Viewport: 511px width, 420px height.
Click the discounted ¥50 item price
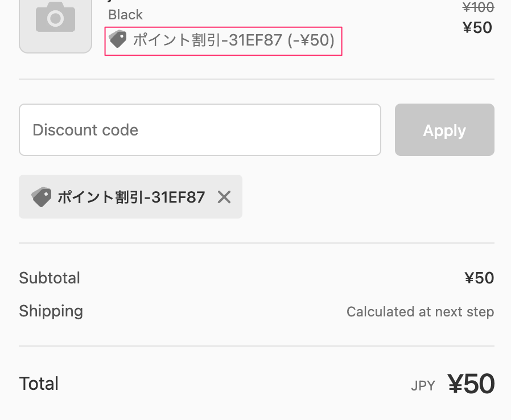[x=478, y=27]
